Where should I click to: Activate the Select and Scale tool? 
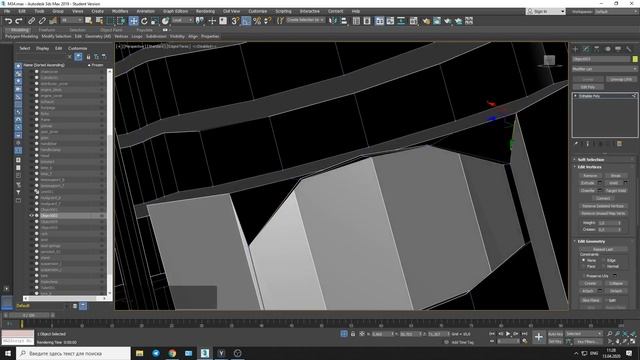(155, 21)
